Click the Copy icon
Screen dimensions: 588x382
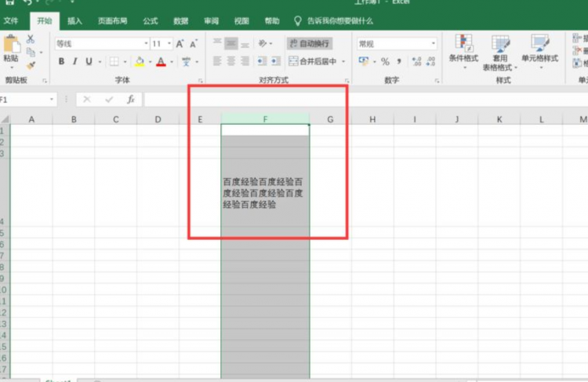(31, 53)
